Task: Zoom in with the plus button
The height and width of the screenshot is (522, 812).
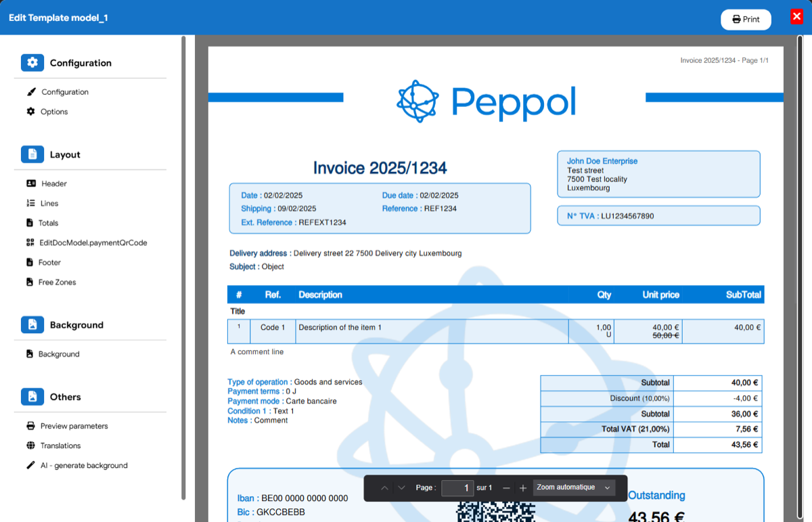Action: pos(522,488)
